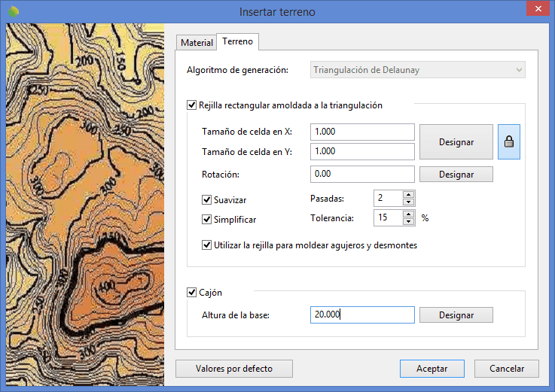This screenshot has height=392, width=555.
Task: Switch to the Material tab
Action: (197, 42)
